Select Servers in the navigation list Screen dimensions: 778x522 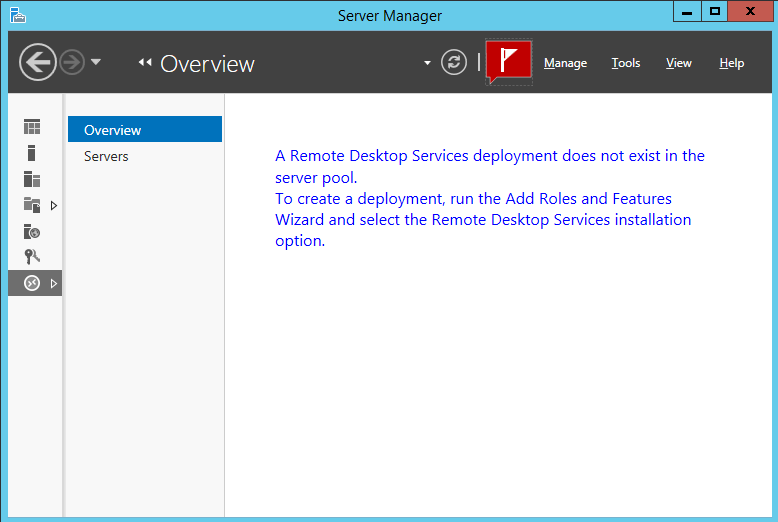point(106,156)
